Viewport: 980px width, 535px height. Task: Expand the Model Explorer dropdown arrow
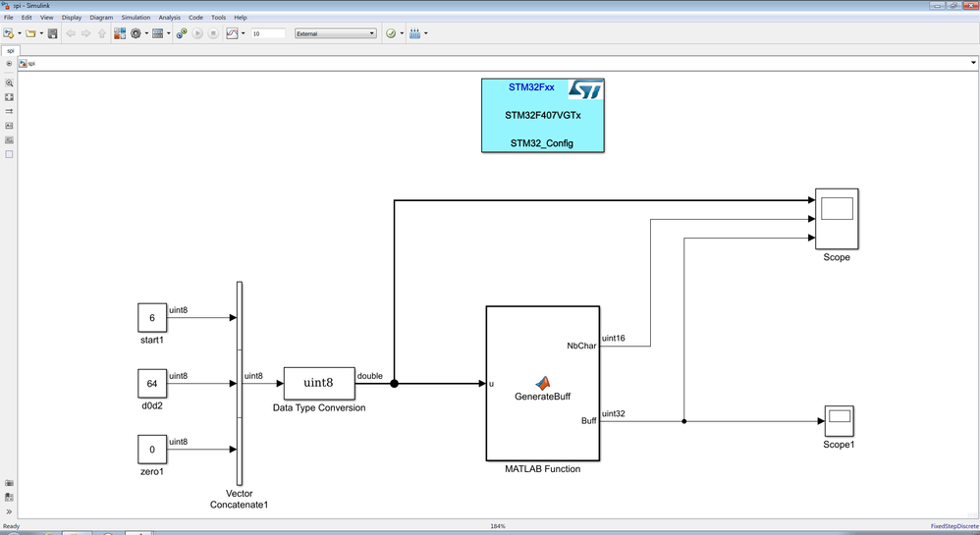(x=169, y=33)
